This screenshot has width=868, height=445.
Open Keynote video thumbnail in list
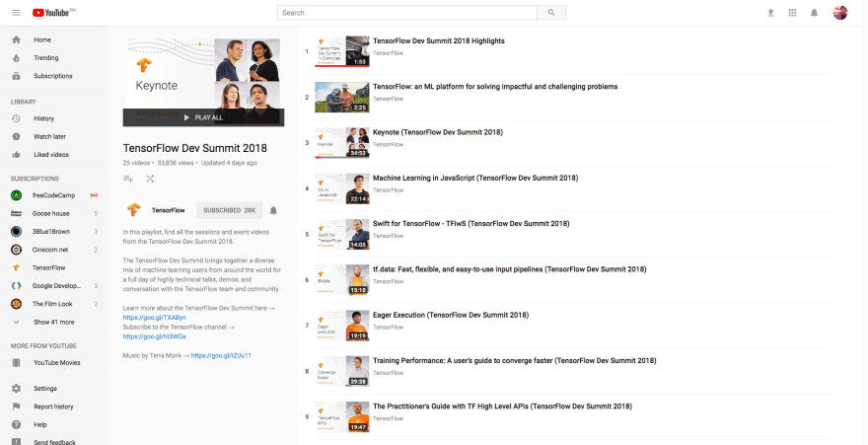[342, 143]
